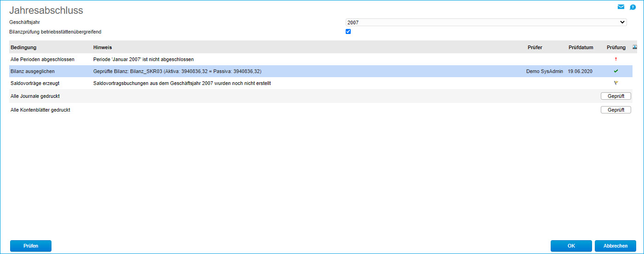
Task: Click the Prüfer column header
Action: tap(535, 47)
